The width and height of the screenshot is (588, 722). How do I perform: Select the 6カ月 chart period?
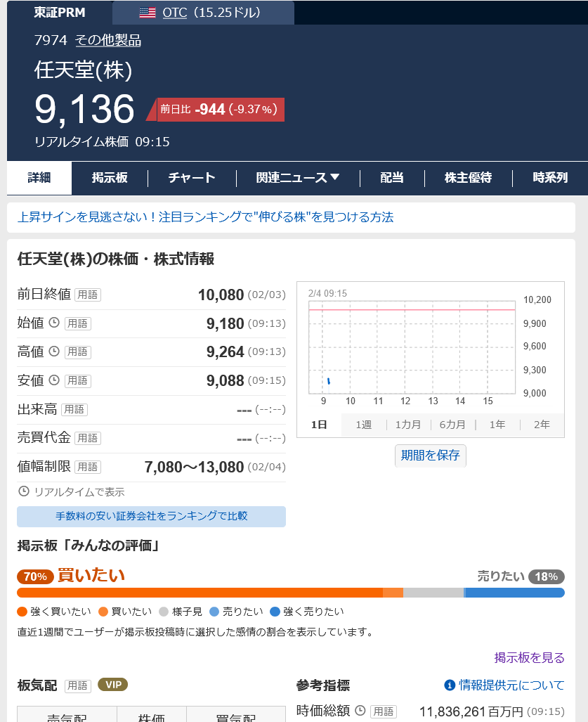452,425
